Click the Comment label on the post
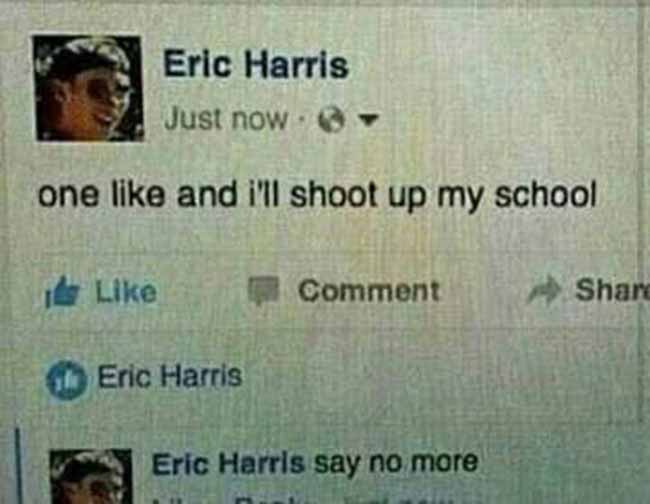 coord(369,291)
